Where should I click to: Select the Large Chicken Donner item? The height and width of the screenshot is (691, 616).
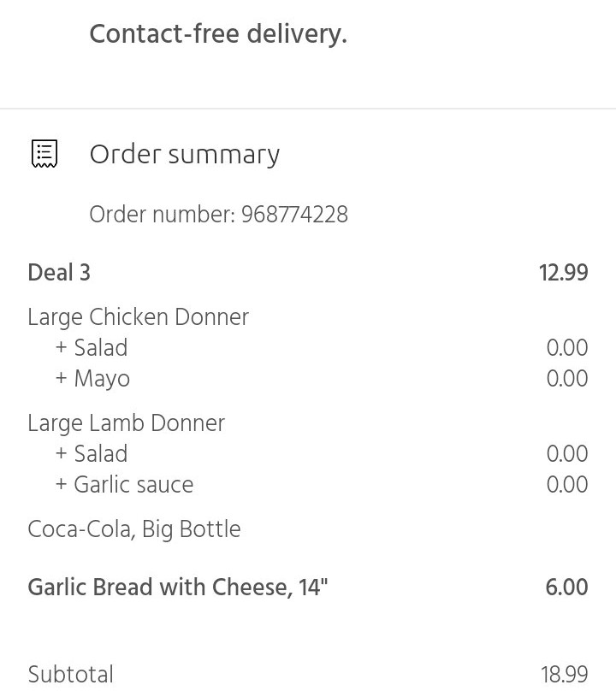(x=138, y=317)
